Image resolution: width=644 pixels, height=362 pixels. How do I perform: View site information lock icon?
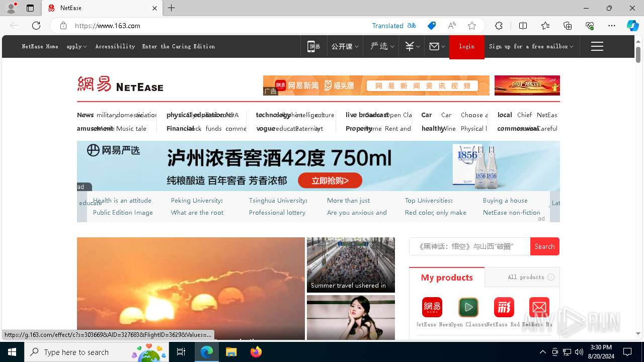click(x=63, y=26)
